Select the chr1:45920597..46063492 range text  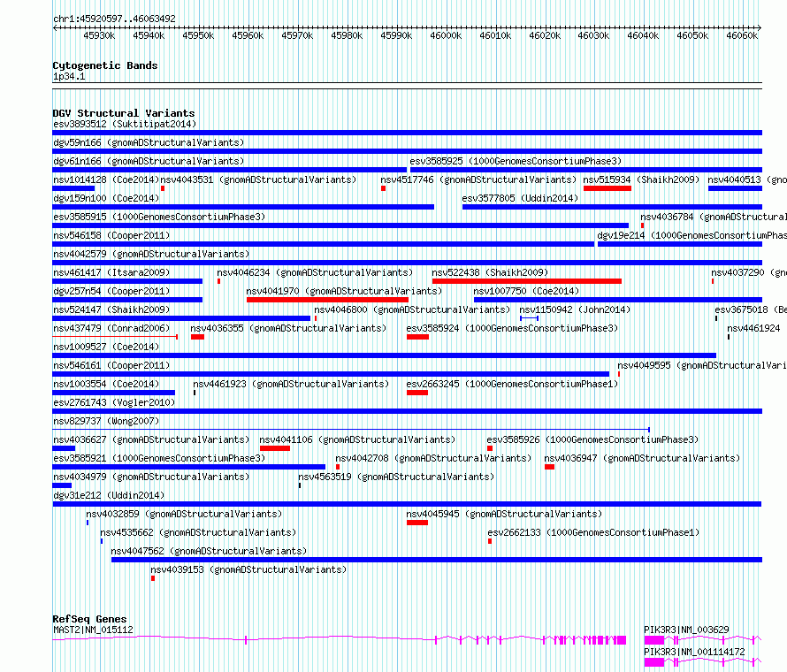114,19
